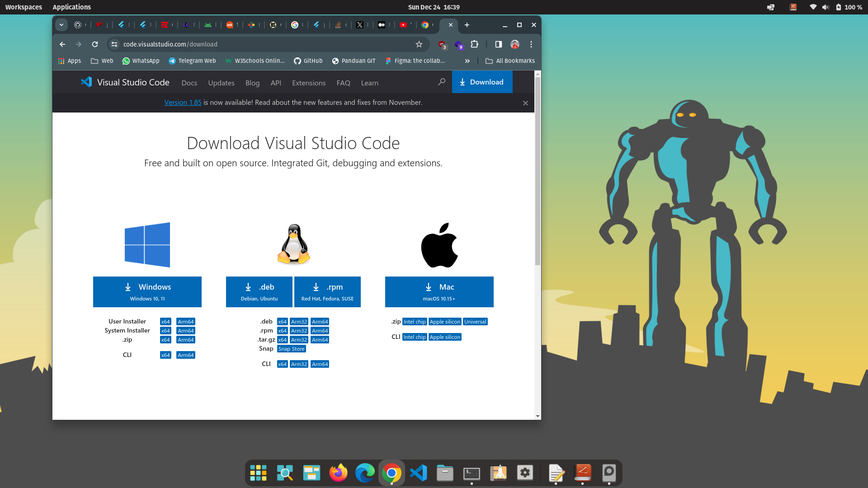Select Mac CLI Apple silicon download

445,337
